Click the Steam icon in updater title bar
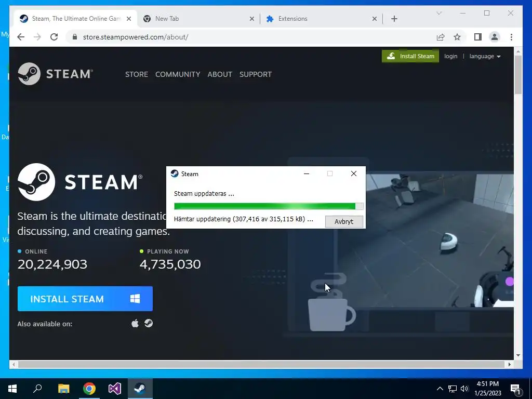532x399 pixels. 175,174
